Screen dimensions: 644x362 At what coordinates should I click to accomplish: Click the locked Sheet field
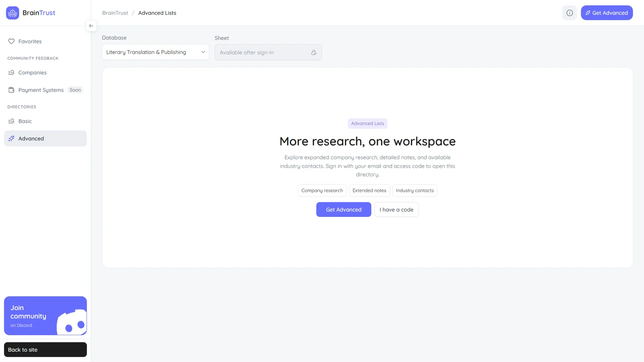[268, 52]
